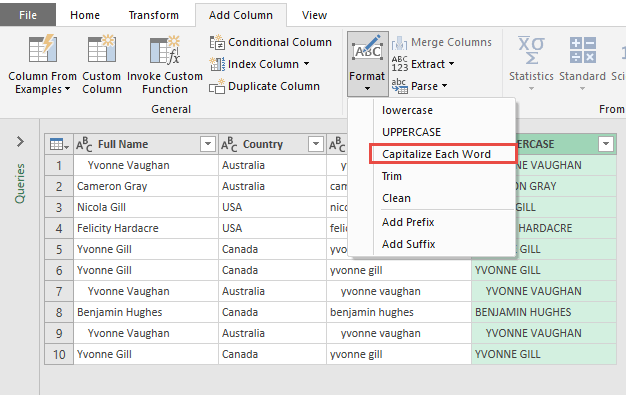Viewport: 626px width, 395px height.
Task: Click the Benjamin Hughes name cell
Action: [x=146, y=312]
